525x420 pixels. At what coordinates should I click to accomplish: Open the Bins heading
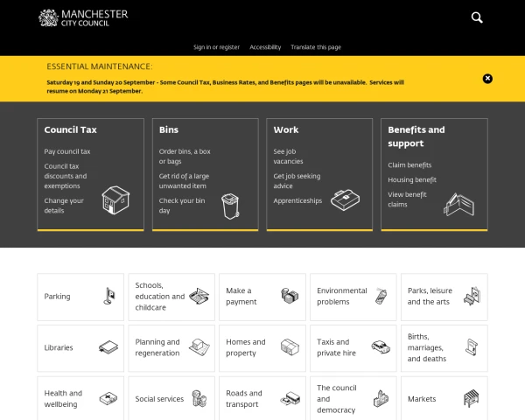pyautogui.click(x=169, y=129)
